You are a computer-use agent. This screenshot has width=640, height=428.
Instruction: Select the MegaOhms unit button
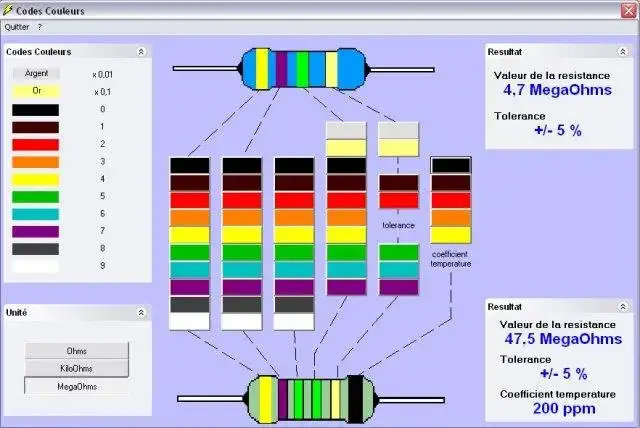click(x=77, y=386)
